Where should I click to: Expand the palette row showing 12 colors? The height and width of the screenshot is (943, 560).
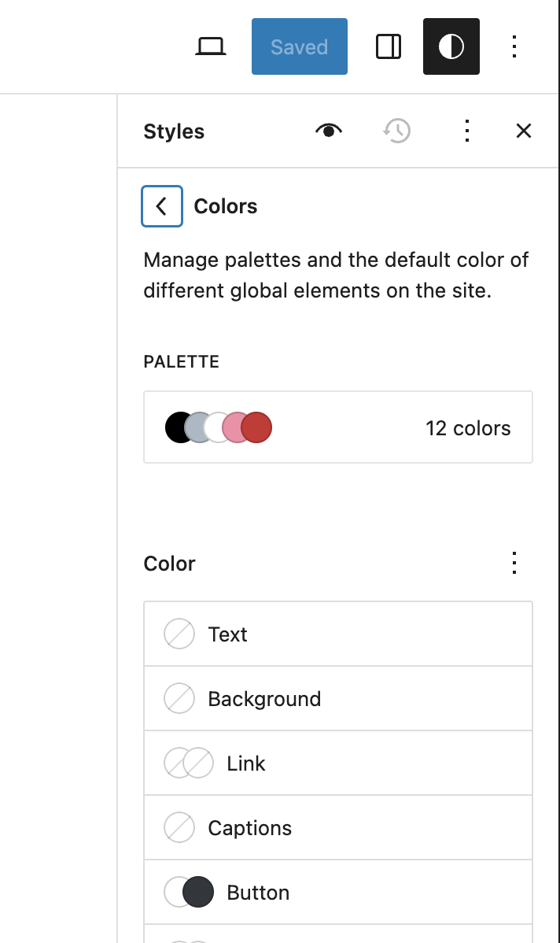coord(337,427)
